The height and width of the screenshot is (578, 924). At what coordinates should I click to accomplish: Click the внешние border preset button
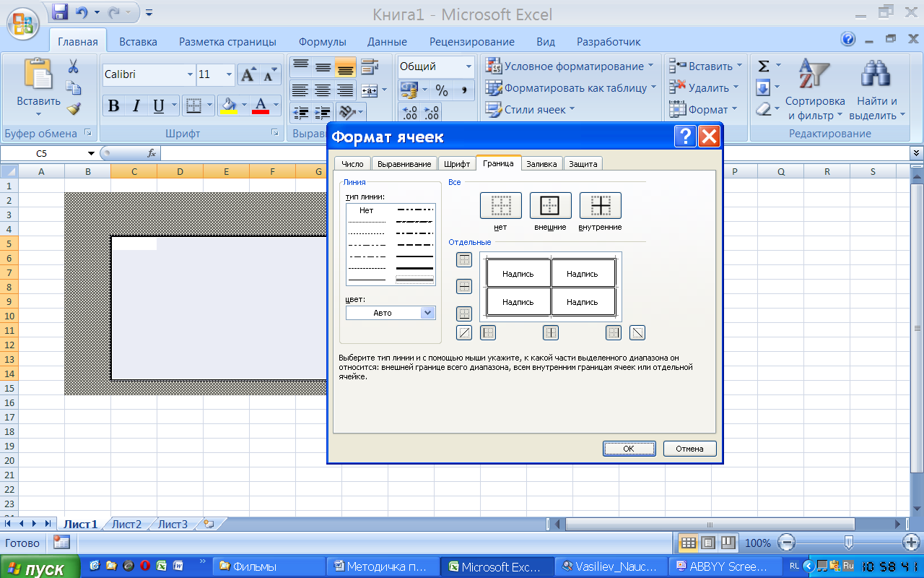coord(551,206)
